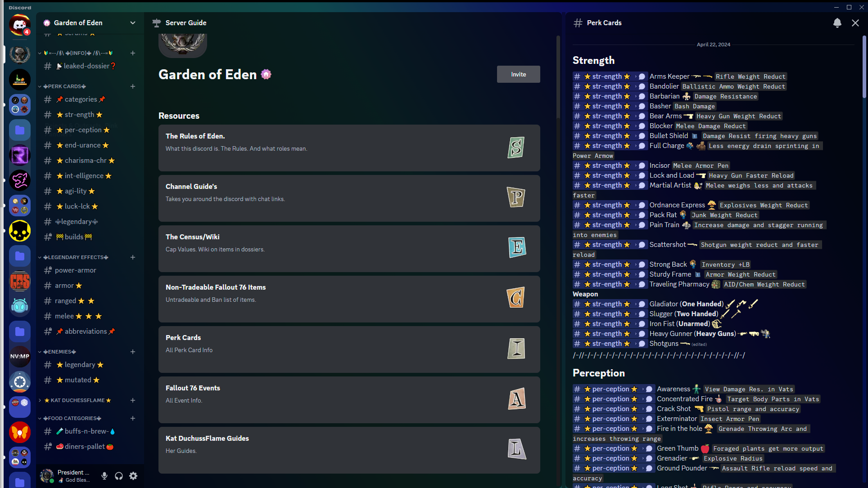Open The Census/Wiki resource card

tap(349, 249)
